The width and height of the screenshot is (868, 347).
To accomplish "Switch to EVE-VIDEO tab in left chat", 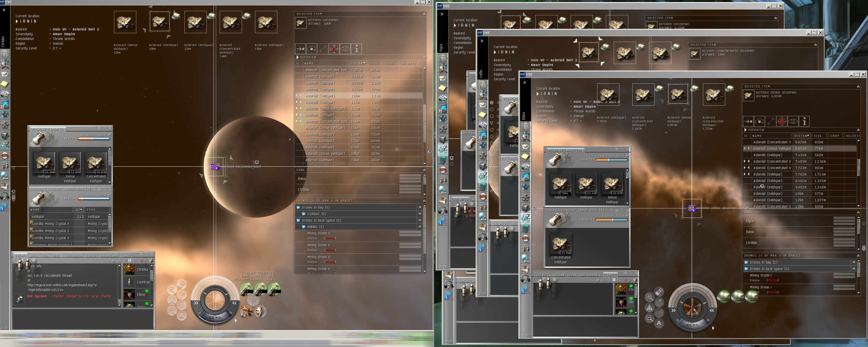I will 73,256.
